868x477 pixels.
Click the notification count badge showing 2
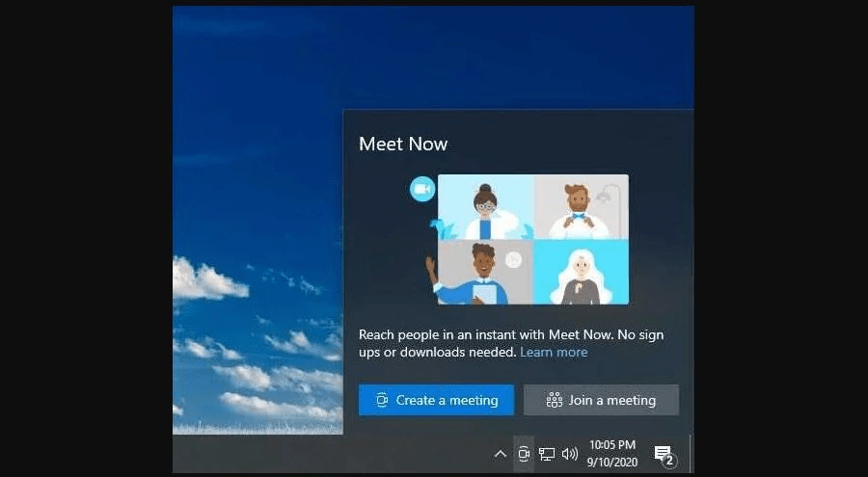coord(669,461)
